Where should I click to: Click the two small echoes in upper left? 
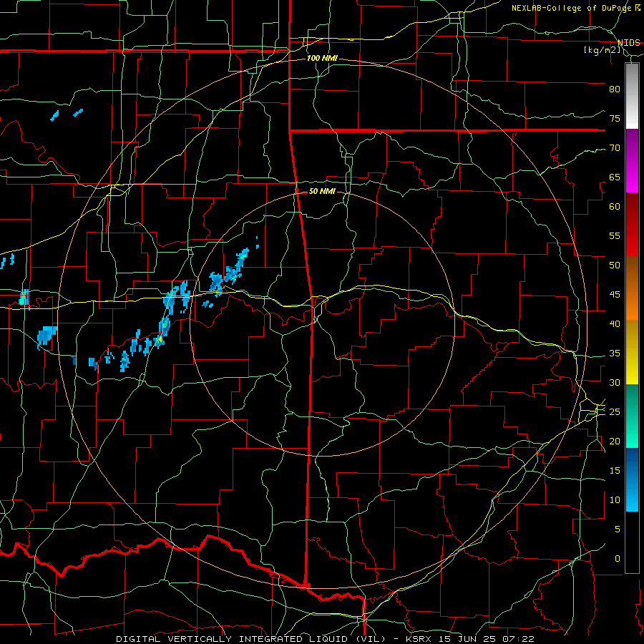pos(67,114)
